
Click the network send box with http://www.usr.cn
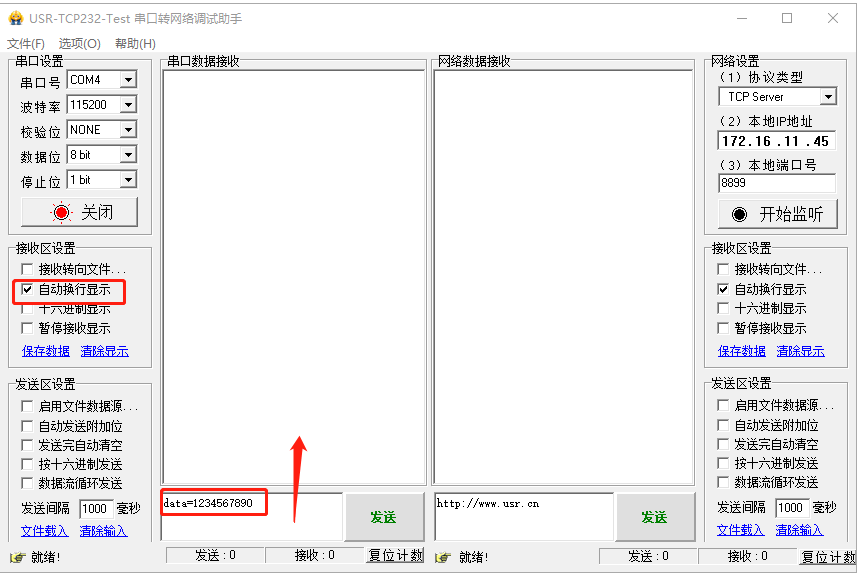pos(524,517)
